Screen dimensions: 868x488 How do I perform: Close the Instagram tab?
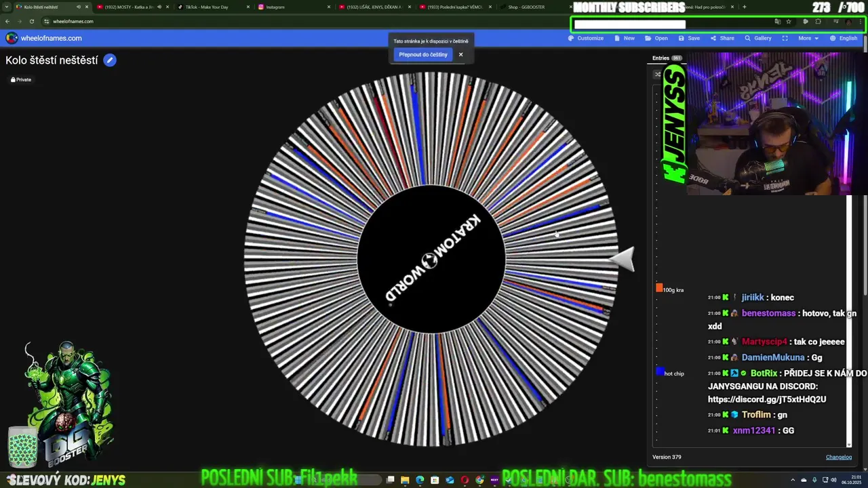coord(329,7)
